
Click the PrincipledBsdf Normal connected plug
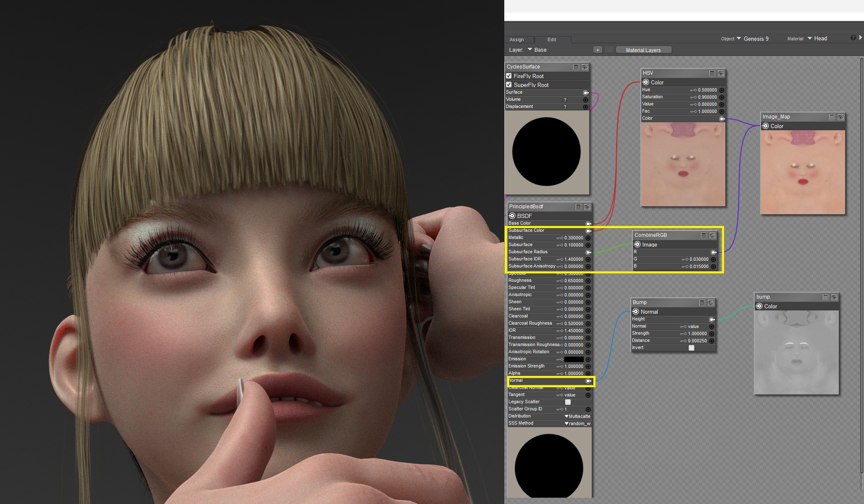pyautogui.click(x=588, y=381)
